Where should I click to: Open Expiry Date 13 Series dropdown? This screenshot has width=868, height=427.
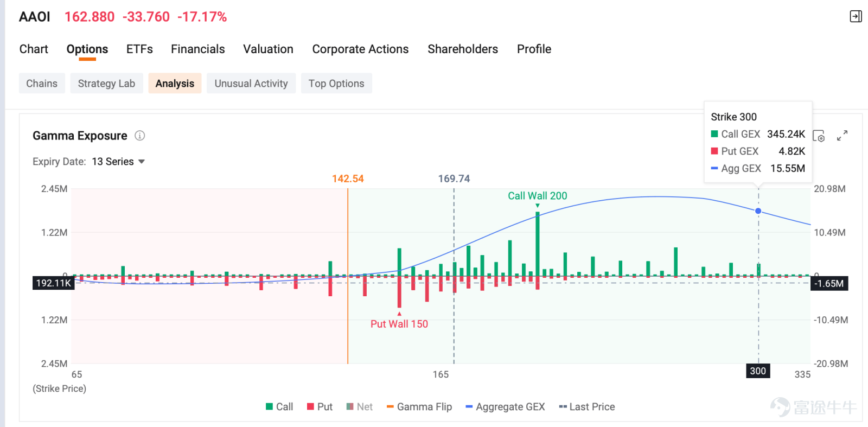[118, 162]
